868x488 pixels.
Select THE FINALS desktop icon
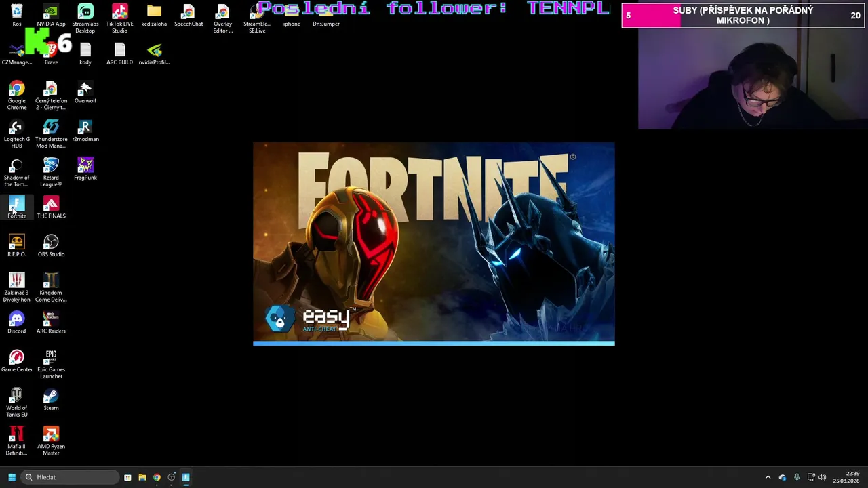point(51,207)
